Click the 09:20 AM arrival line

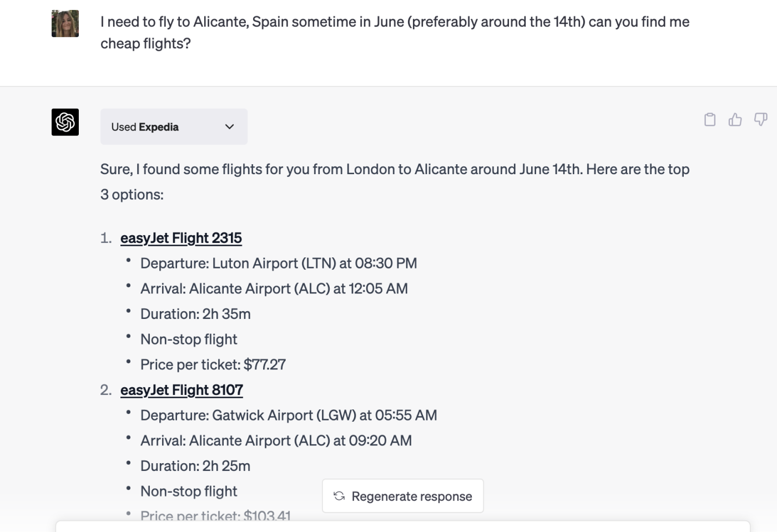pos(276,440)
